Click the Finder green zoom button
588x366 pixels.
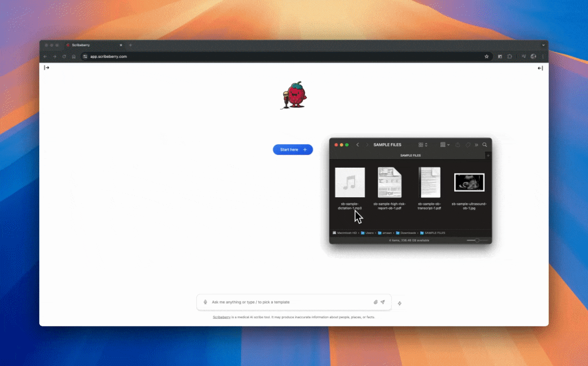click(347, 144)
